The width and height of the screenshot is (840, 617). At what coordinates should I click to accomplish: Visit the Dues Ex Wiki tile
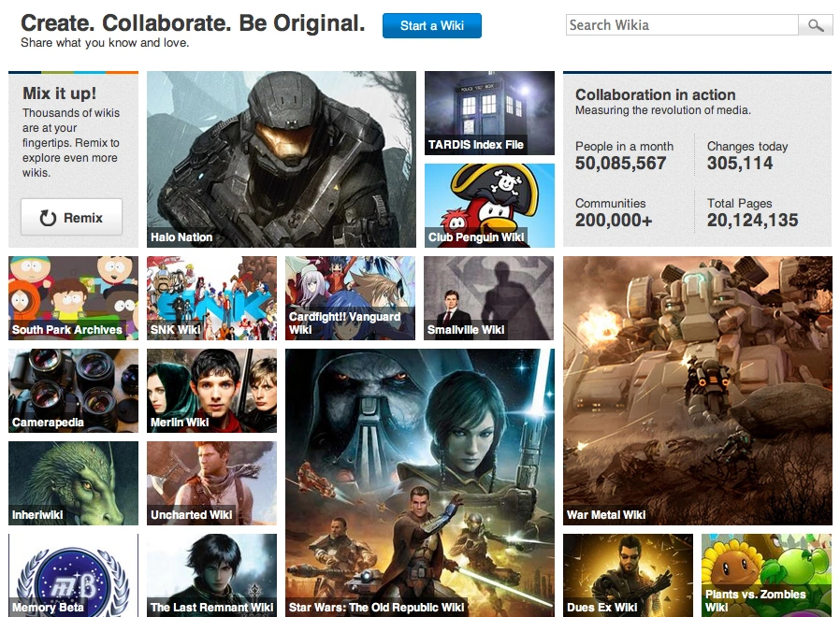628,575
